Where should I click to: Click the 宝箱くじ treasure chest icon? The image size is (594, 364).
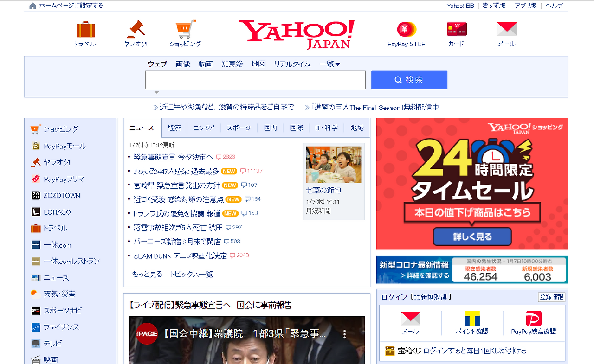(390, 351)
